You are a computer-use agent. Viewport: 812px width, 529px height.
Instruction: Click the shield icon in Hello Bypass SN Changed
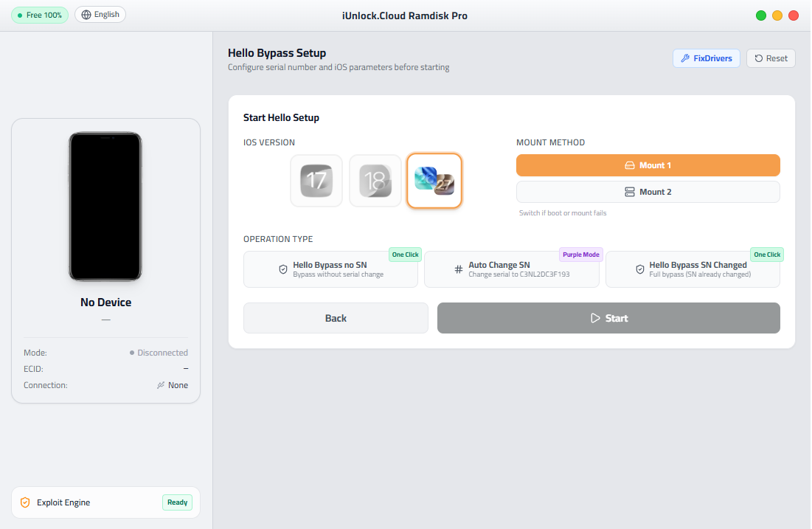(x=640, y=269)
